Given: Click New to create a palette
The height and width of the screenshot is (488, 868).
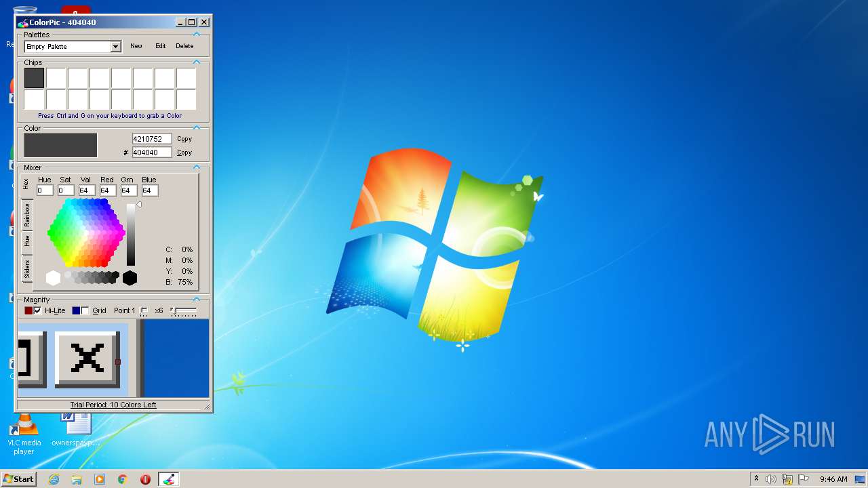Looking at the screenshot, I should 136,46.
